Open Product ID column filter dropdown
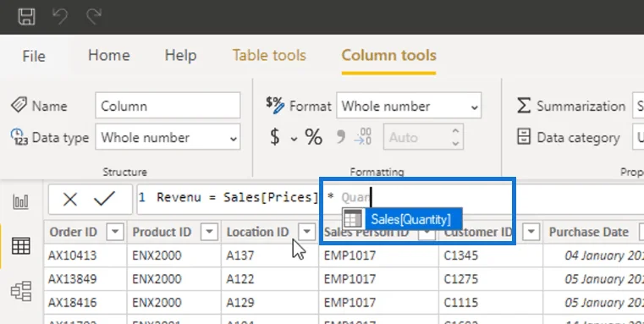Screen dimensions: 644x324 coord(209,232)
